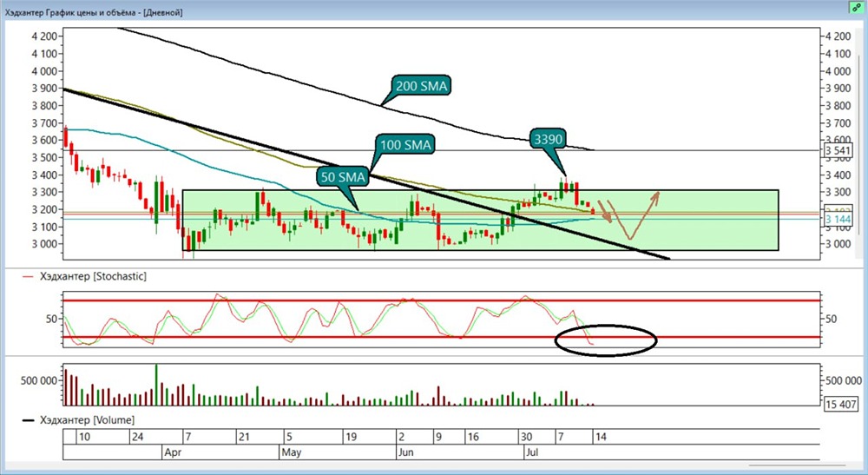Image resolution: width=868 pixels, height=475 pixels.
Task: Click the Хэдхантер [Volume] legend label
Action: tap(87, 420)
